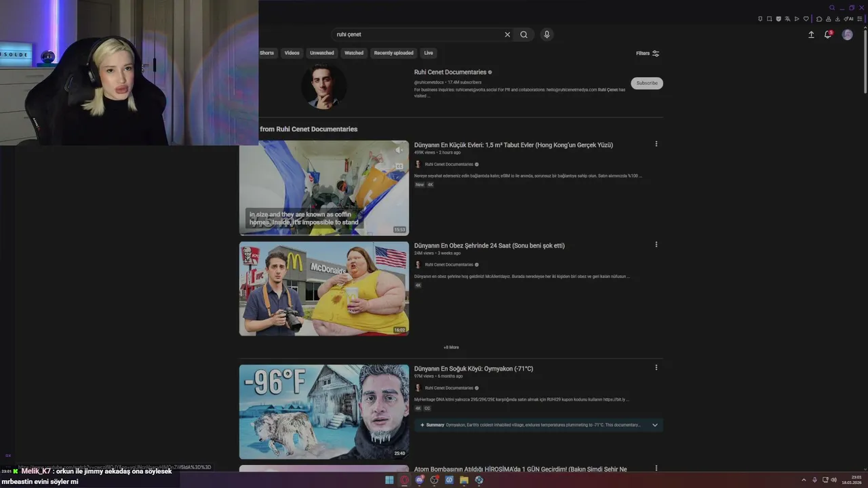The height and width of the screenshot is (488, 868).
Task: Clear the search box with the X icon
Action: (507, 35)
